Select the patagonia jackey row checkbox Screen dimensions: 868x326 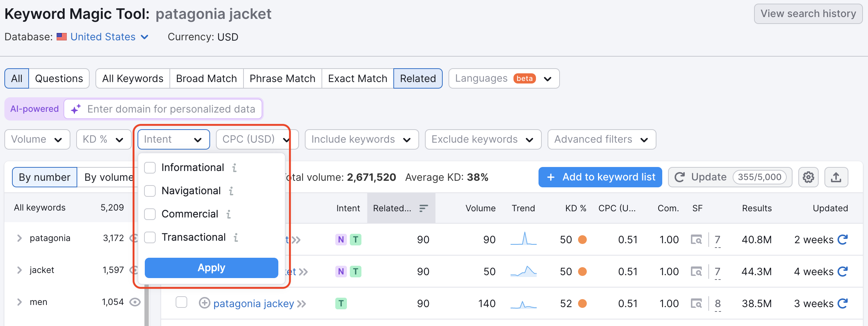click(181, 302)
